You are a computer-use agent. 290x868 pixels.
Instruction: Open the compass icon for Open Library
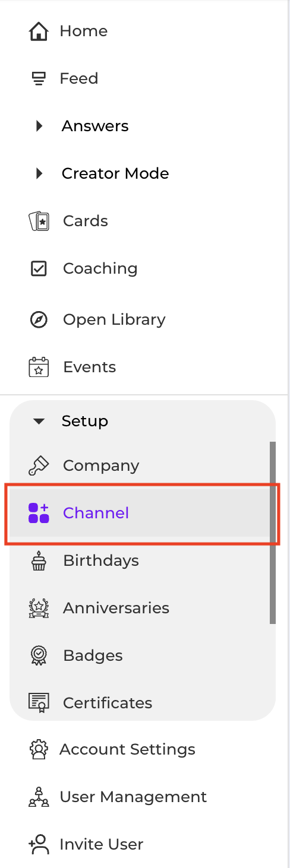(39, 319)
